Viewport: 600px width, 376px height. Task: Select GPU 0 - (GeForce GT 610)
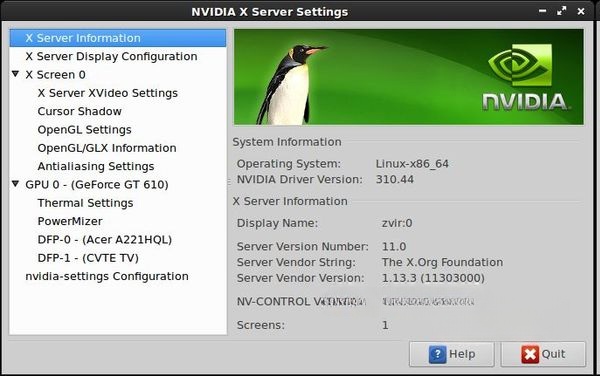pos(97,185)
